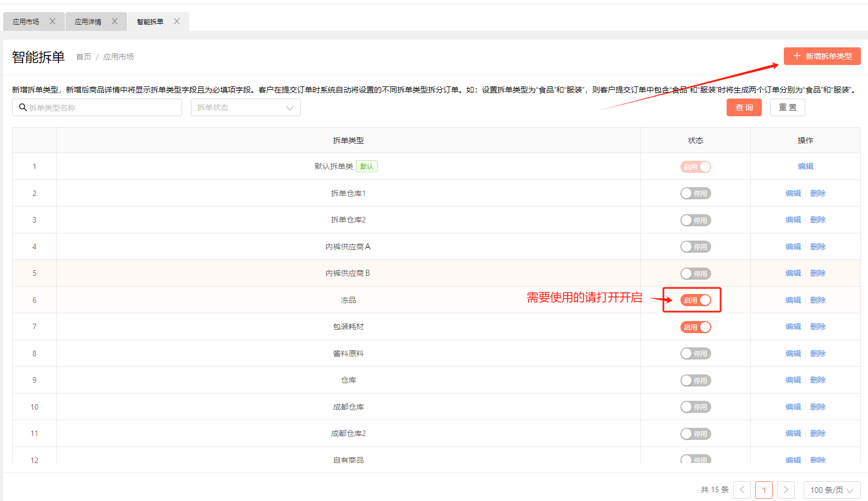Select the 酱料原料 type name cell
Viewport: 868px width, 501px height.
pyautogui.click(x=348, y=353)
